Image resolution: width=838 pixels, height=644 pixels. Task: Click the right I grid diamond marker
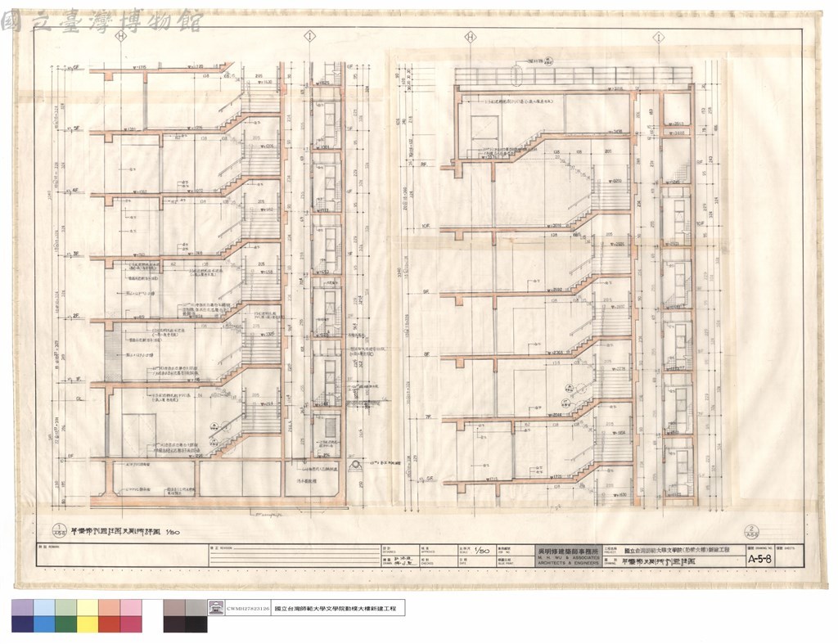pyautogui.click(x=659, y=37)
